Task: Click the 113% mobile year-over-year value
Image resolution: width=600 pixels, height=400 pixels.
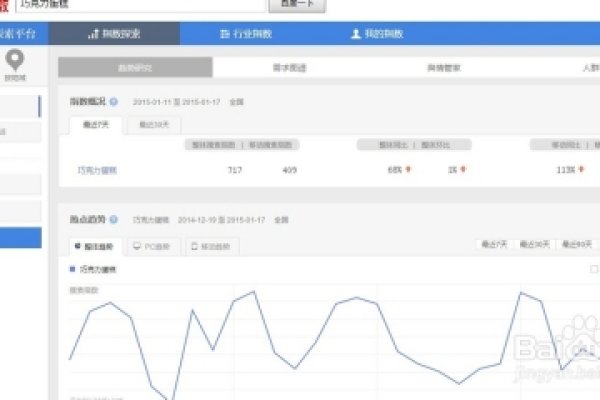Action: click(x=566, y=170)
